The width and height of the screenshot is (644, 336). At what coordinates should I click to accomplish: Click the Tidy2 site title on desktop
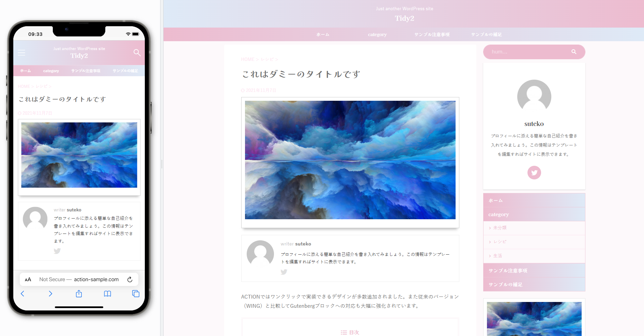tap(404, 18)
